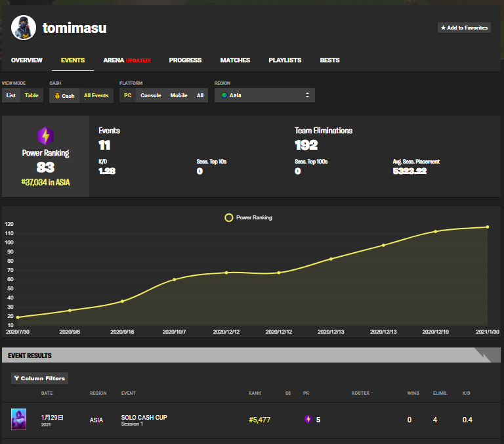Sort by the DATE column header
504x444 pixels.
(x=47, y=393)
